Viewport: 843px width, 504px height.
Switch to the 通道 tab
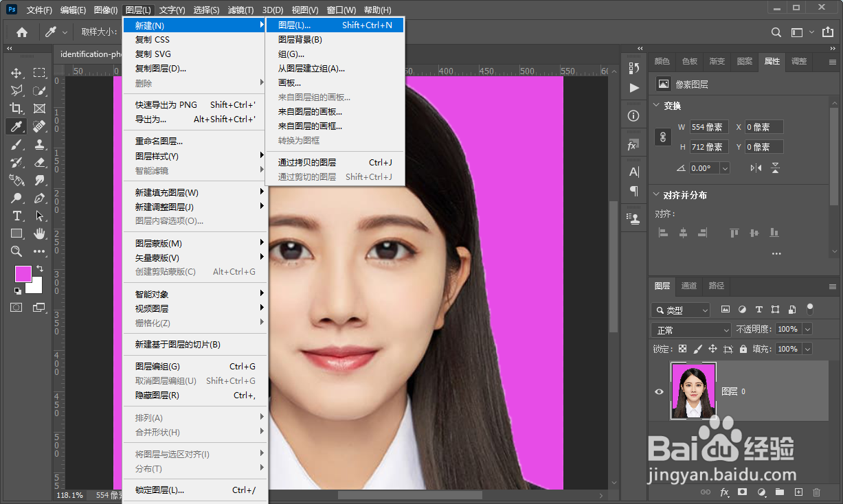point(688,286)
